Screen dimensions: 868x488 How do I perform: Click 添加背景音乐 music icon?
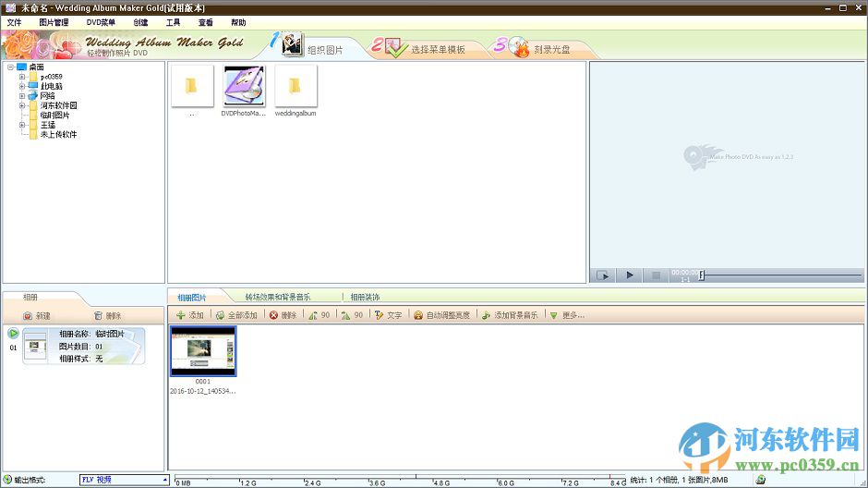tap(486, 315)
